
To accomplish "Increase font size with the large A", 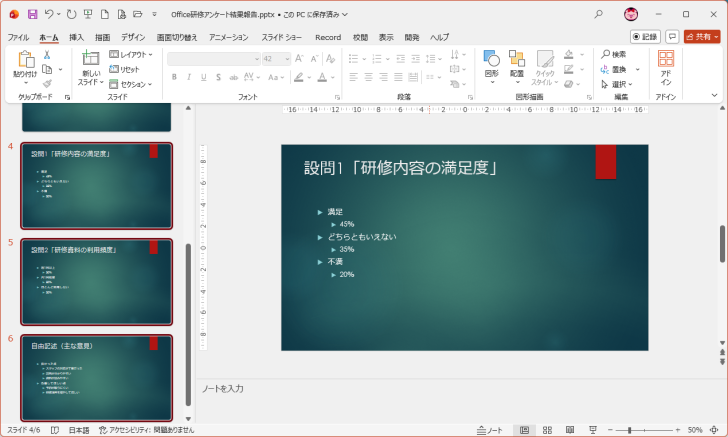I will click(299, 59).
